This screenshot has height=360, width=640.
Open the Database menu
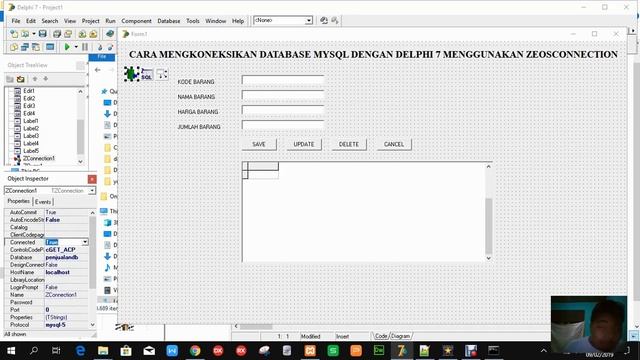pos(169,21)
